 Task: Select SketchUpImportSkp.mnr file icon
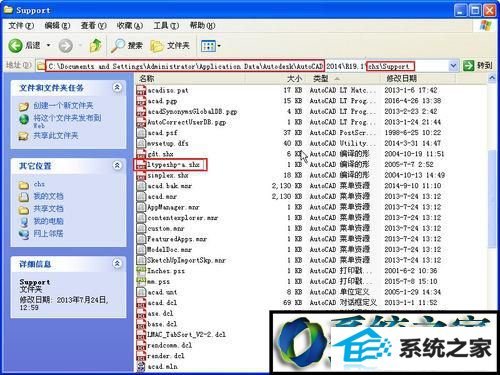click(x=142, y=260)
